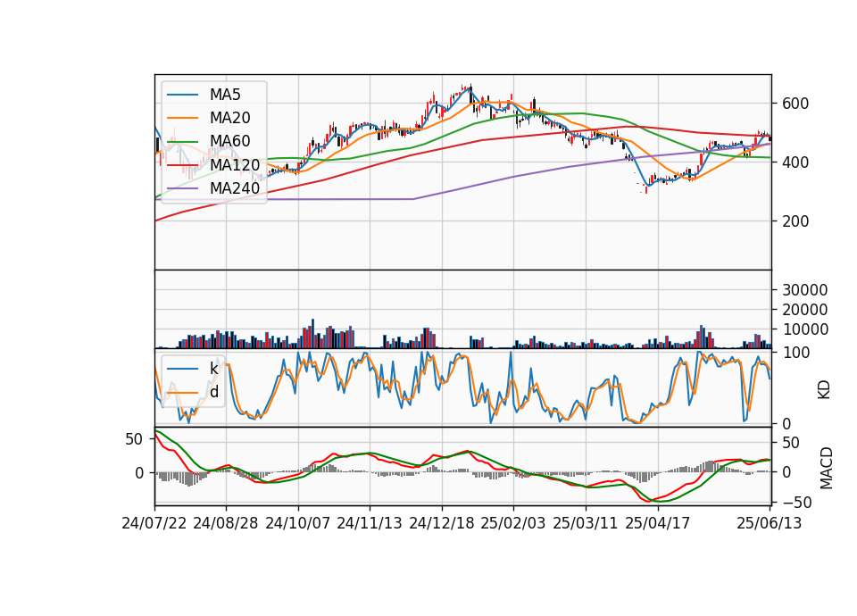Click the 200 price axis tick

pyautogui.click(x=795, y=222)
